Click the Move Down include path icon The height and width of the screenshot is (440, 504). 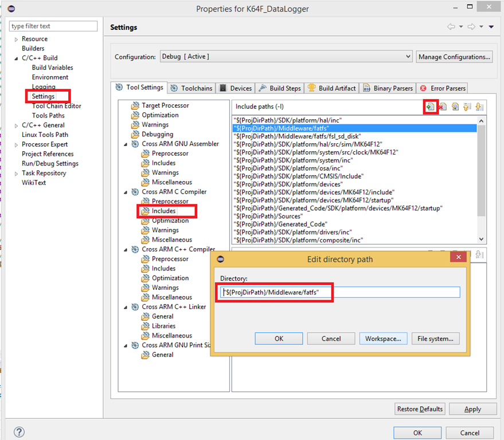click(x=479, y=107)
